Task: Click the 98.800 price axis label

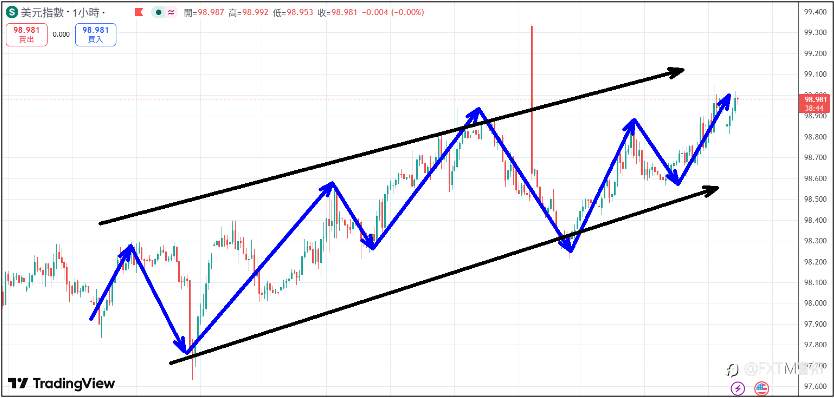Action: tap(815, 137)
